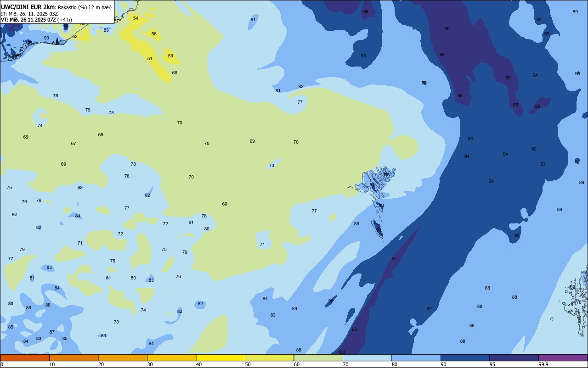Click the "IT: Mið. 26. 11. 2025 03Z" line

coord(29,13)
